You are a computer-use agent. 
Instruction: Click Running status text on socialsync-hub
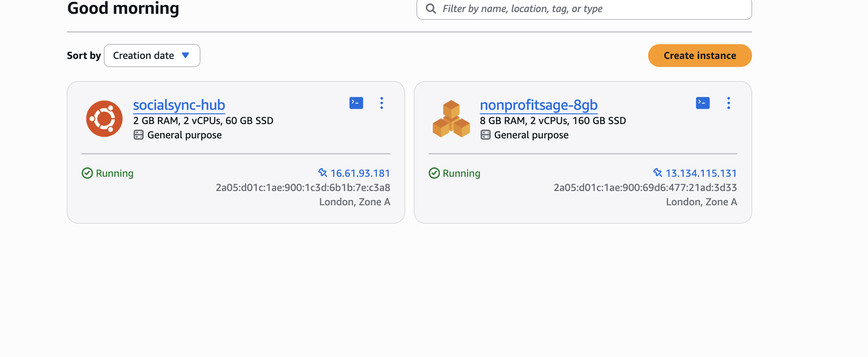[115, 173]
